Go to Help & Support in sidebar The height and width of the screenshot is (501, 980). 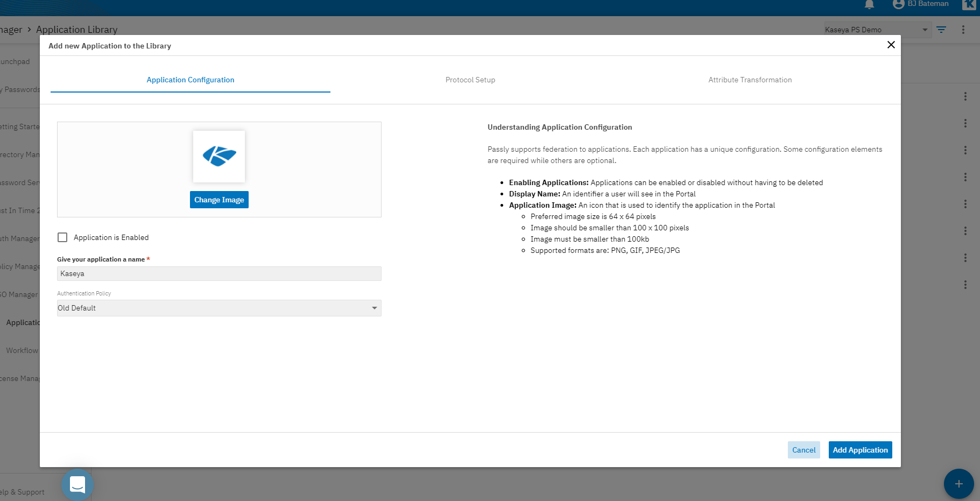pos(23,492)
